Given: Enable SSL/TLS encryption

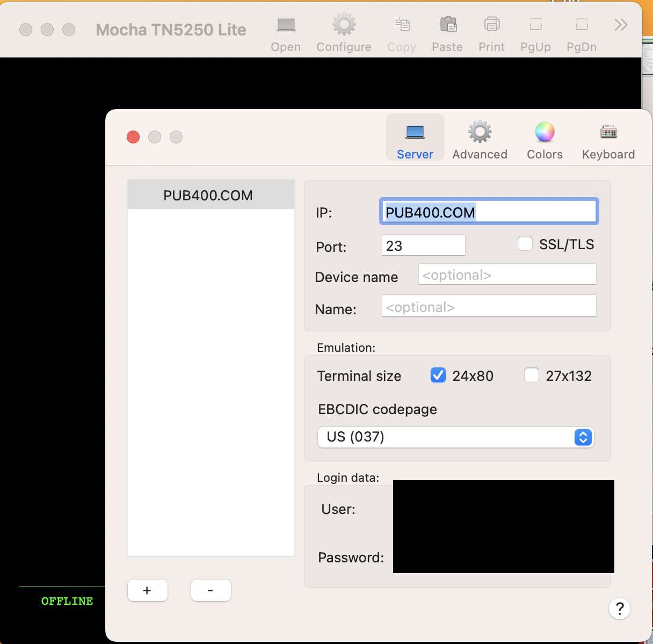Looking at the screenshot, I should (525, 243).
